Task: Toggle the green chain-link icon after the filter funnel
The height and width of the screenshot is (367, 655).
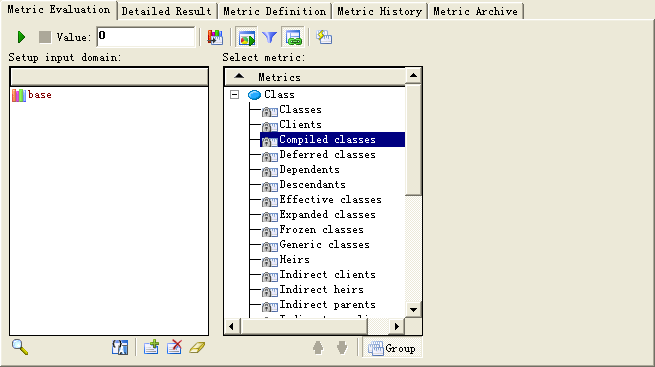Action: tap(294, 38)
